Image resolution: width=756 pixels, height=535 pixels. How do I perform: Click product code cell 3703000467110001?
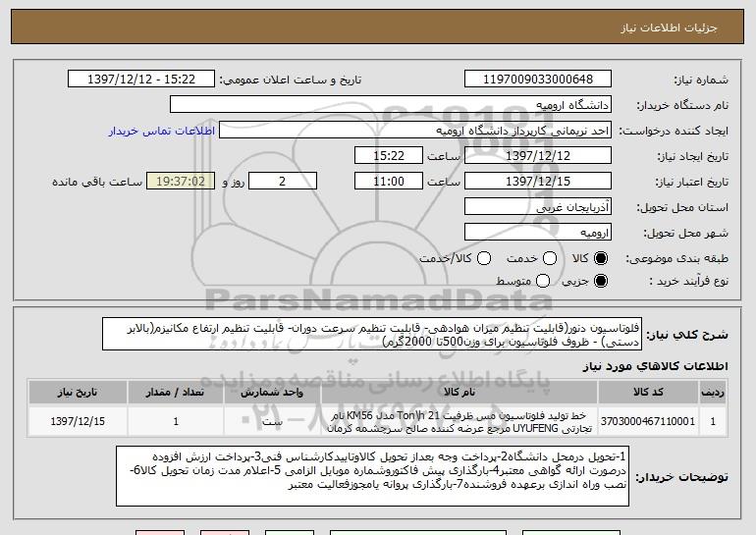[648, 421]
